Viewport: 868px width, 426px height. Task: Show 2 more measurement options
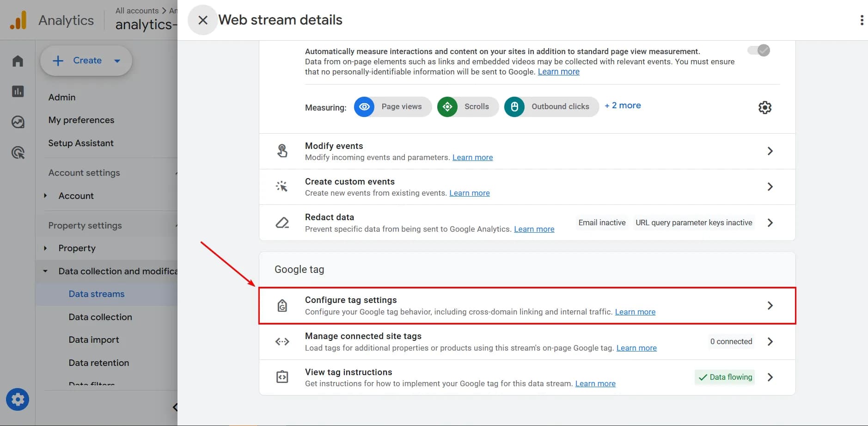pos(622,105)
